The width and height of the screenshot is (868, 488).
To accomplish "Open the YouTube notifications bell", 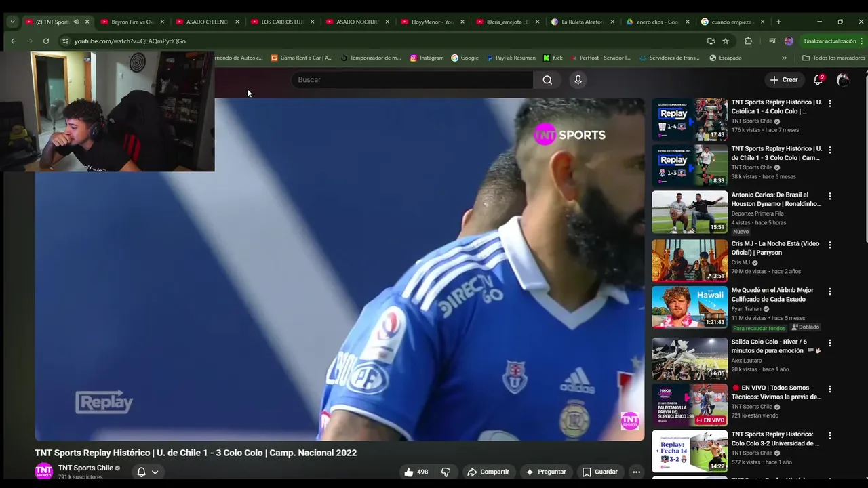I will (818, 79).
